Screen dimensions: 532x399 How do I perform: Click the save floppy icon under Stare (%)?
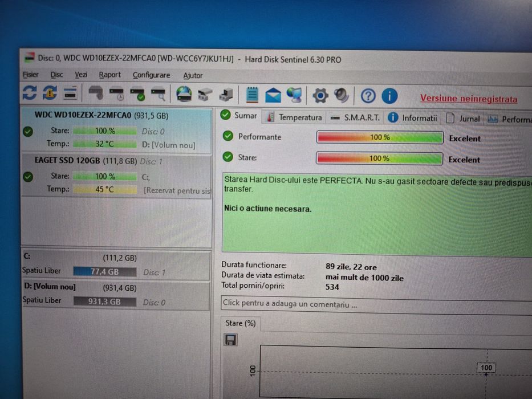(x=231, y=340)
